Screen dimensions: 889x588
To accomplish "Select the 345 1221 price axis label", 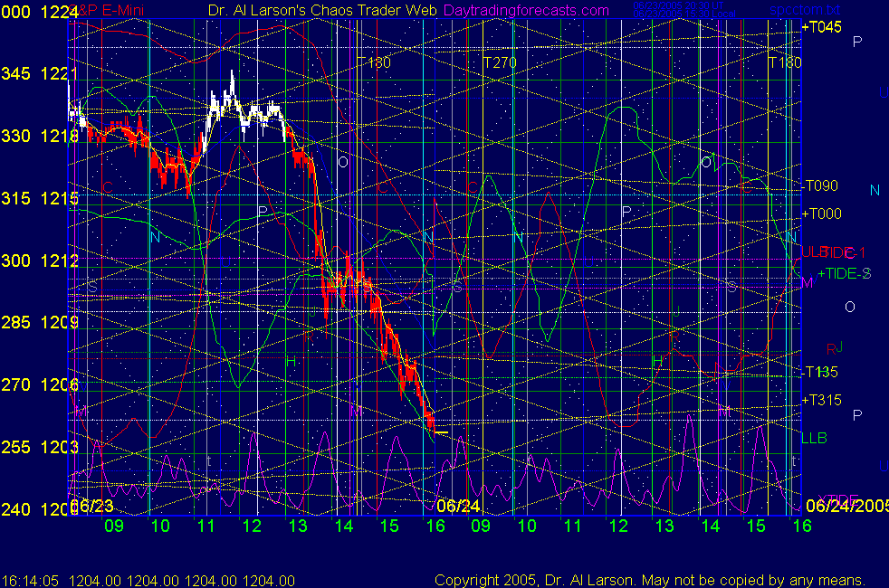I will 39,73.
